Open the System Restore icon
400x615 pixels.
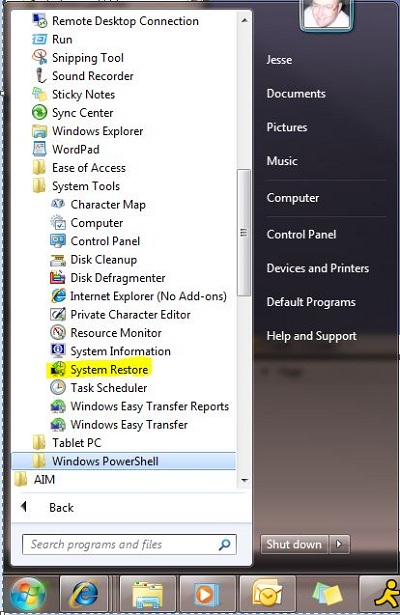[x=58, y=369]
